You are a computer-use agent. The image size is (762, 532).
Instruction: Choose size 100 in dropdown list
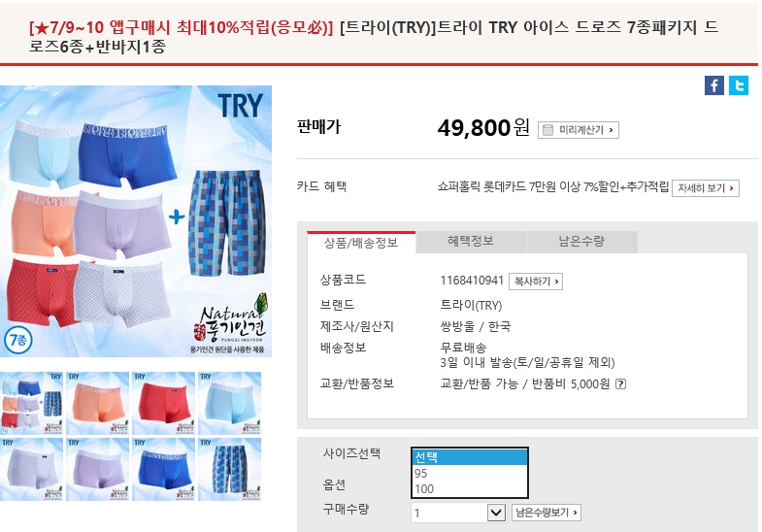470,489
